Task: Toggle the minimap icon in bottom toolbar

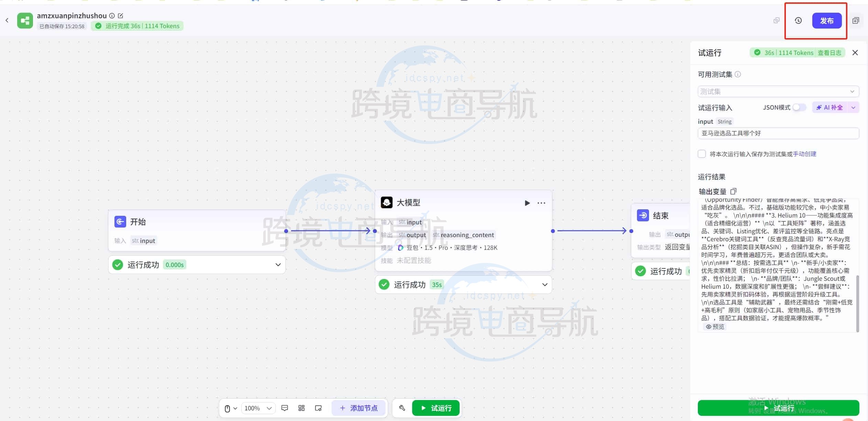Action: [318, 408]
